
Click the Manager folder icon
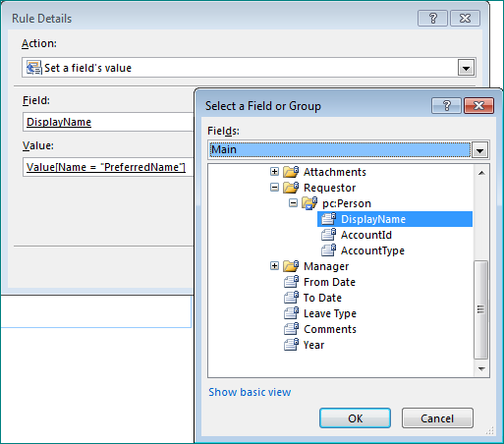(x=291, y=266)
